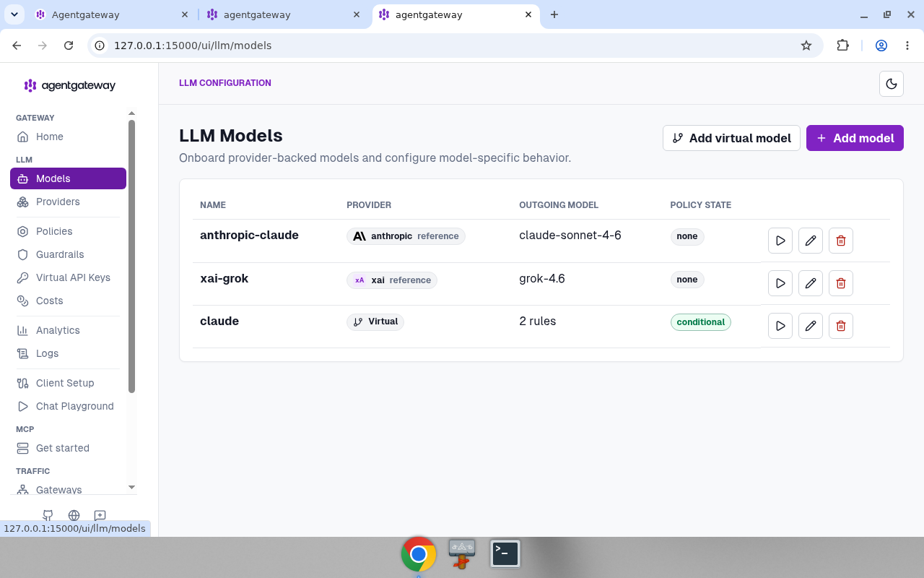Viewport: 924px width, 578px height.
Task: Open Virtual API Keys in the sidebar
Action: (68, 277)
